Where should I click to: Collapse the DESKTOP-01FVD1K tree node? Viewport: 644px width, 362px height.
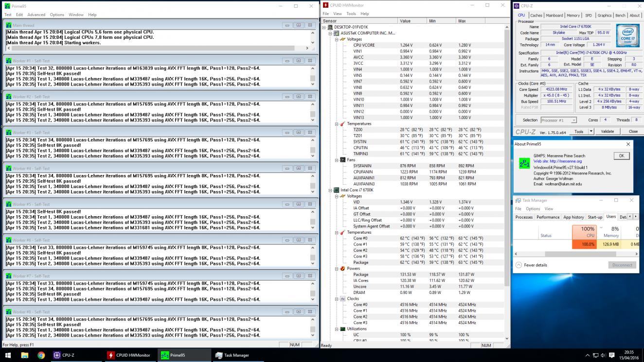pos(324,27)
